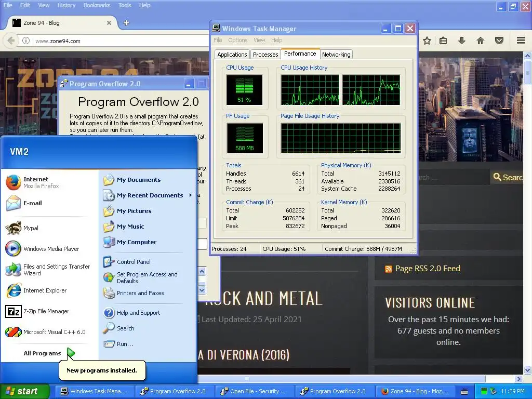Click the on-screen keyboard tray icon
Screen dimensions: 532x399
(x=464, y=392)
